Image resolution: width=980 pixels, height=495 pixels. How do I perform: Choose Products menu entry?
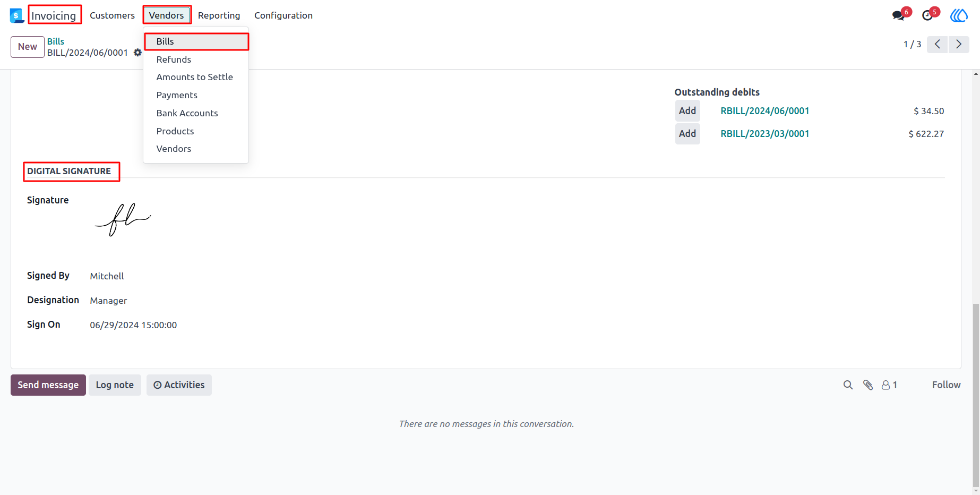[196, 131]
